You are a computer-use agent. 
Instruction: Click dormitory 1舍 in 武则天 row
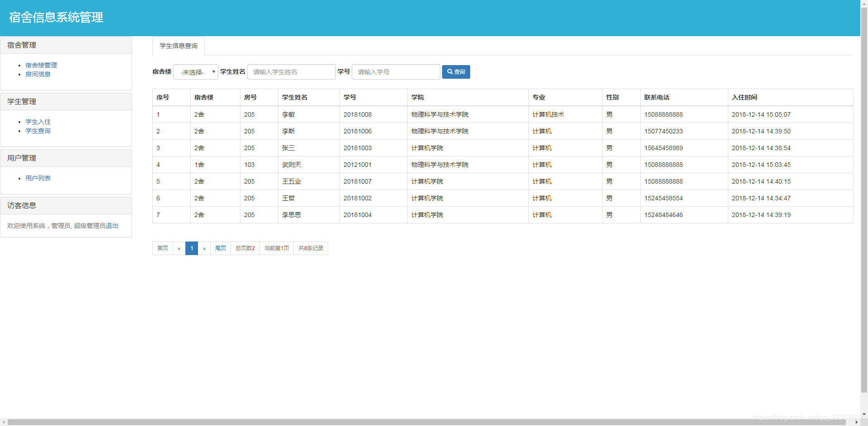point(199,165)
